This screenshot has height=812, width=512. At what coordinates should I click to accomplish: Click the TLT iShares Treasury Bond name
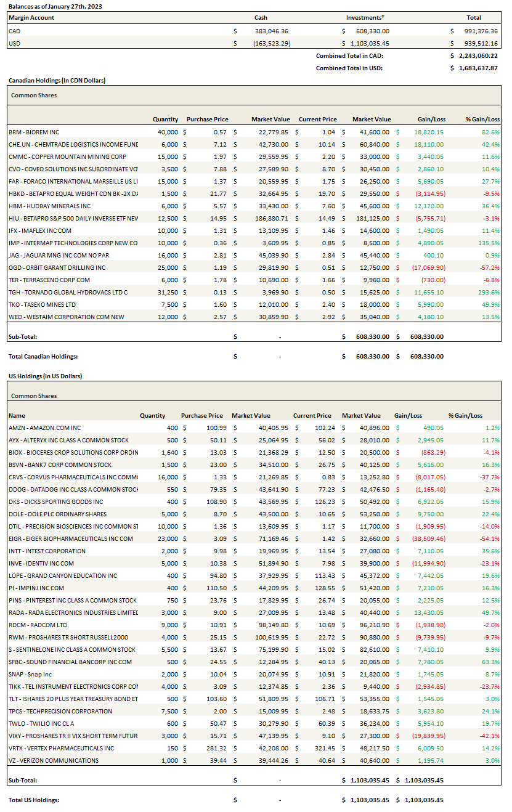pyautogui.click(x=73, y=699)
